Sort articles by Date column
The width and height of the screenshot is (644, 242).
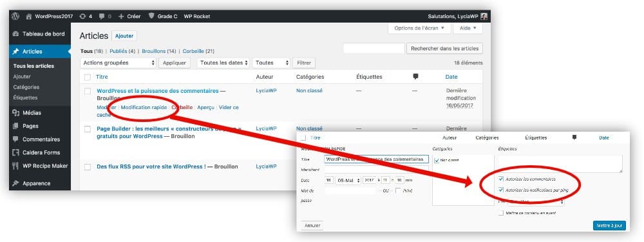(x=451, y=77)
